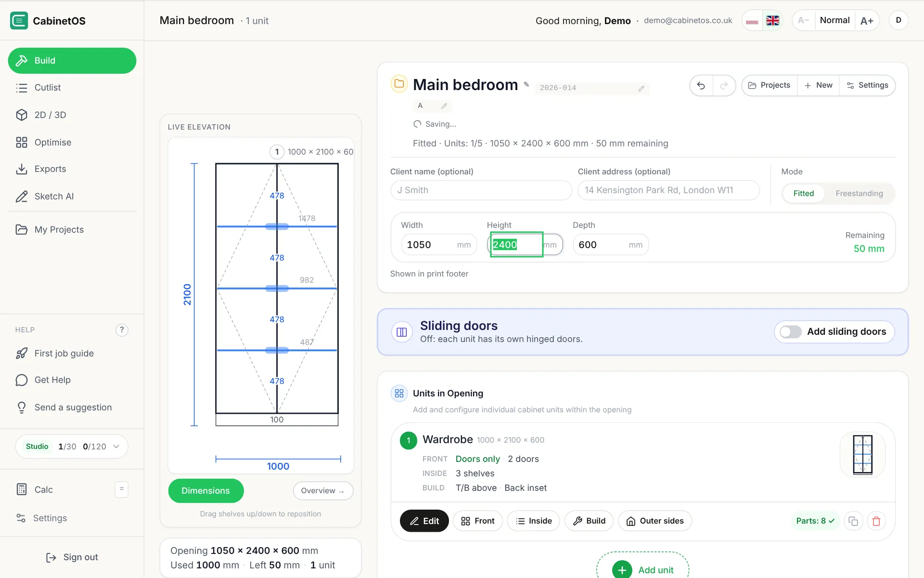Image resolution: width=924 pixels, height=578 pixels.
Task: Click the Settings button in project header
Action: click(x=867, y=85)
